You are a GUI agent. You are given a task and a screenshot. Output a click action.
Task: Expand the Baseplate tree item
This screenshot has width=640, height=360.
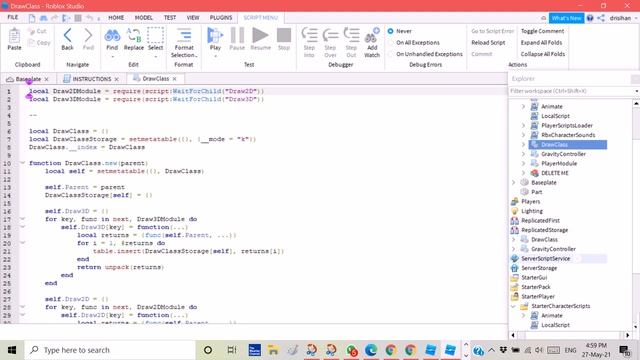click(513, 182)
